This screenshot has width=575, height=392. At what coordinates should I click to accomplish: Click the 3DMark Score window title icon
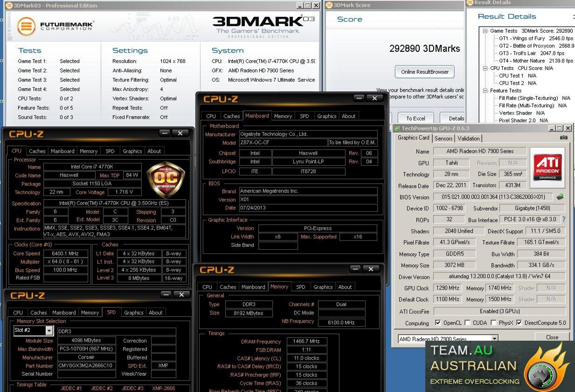pyautogui.click(x=328, y=5)
